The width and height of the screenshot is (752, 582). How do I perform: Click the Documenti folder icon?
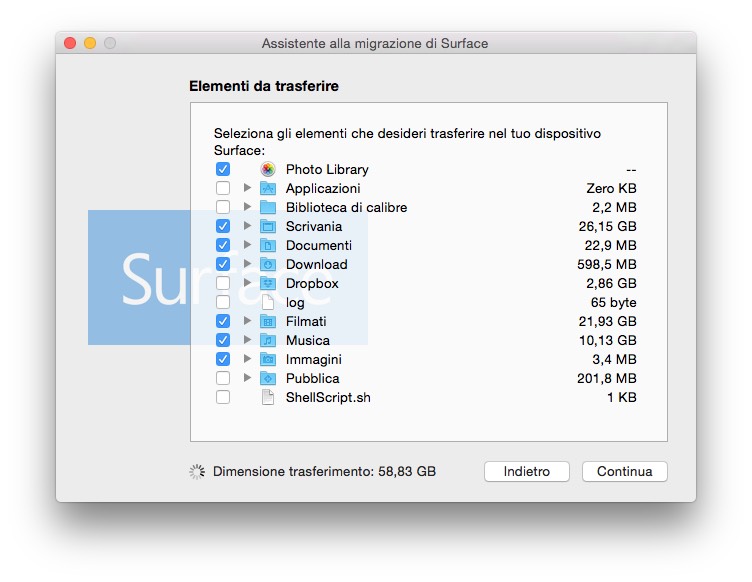pyautogui.click(x=268, y=245)
